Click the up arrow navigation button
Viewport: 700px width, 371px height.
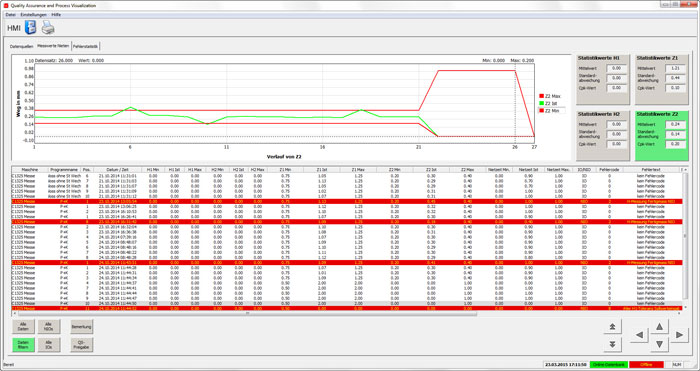659,327
